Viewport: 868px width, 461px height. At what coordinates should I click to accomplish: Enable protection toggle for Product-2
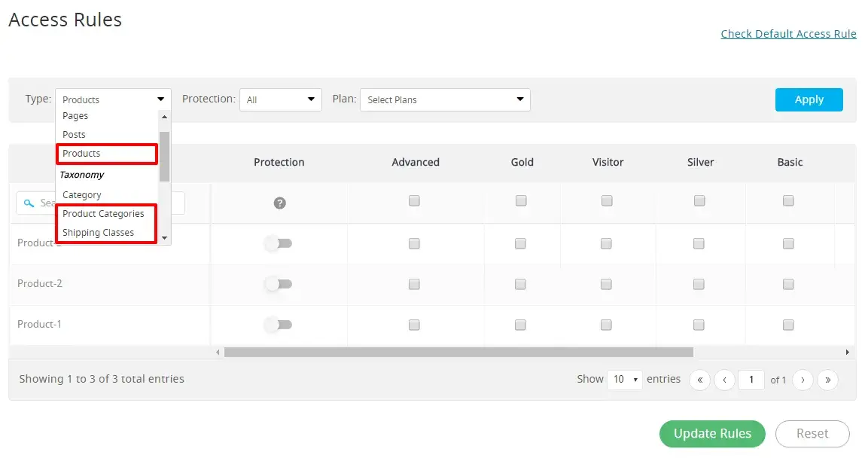coord(279,284)
